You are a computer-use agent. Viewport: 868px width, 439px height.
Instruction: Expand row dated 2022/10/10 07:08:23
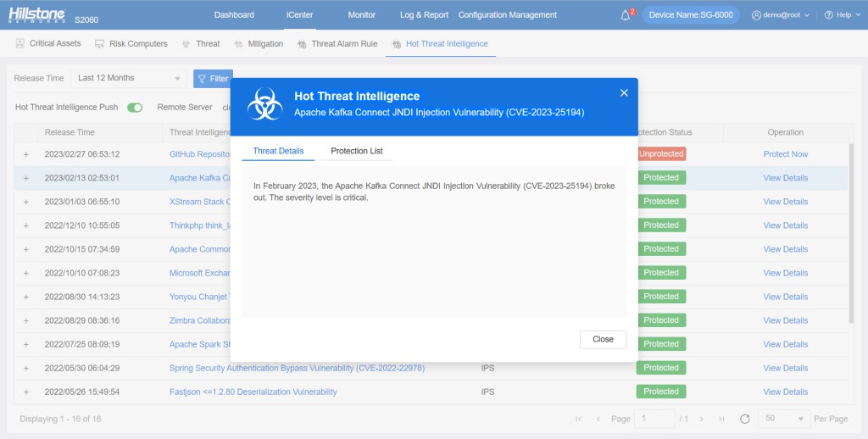pos(26,274)
